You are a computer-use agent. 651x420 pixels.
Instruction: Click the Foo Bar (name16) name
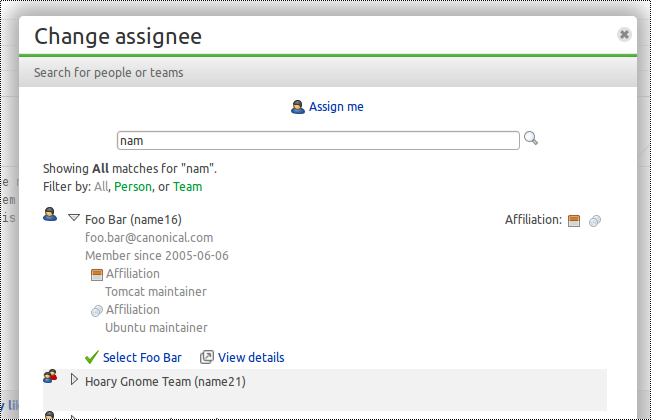pyautogui.click(x=133, y=219)
